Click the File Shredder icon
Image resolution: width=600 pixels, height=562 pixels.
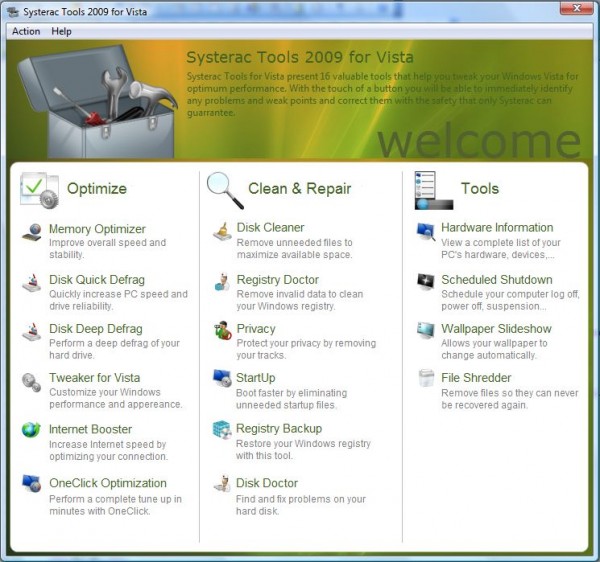coord(426,378)
